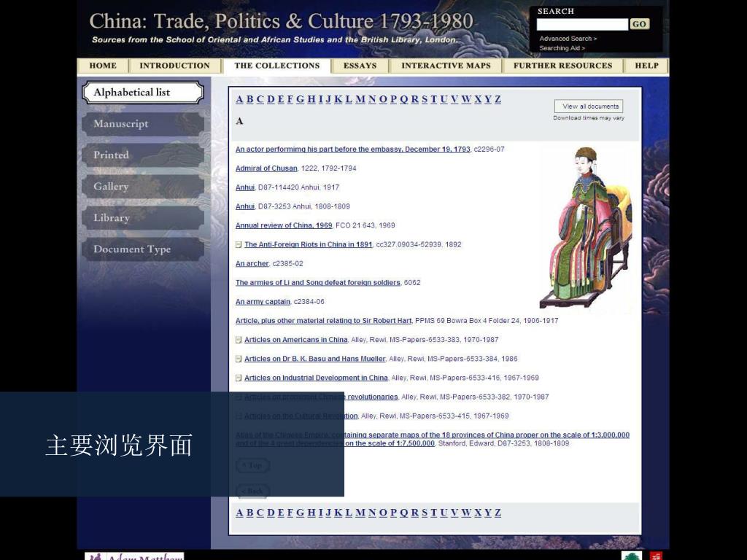Expand the Articles on Dr B. K. Basu icon
The width and height of the screenshot is (747, 560).
coord(239,359)
